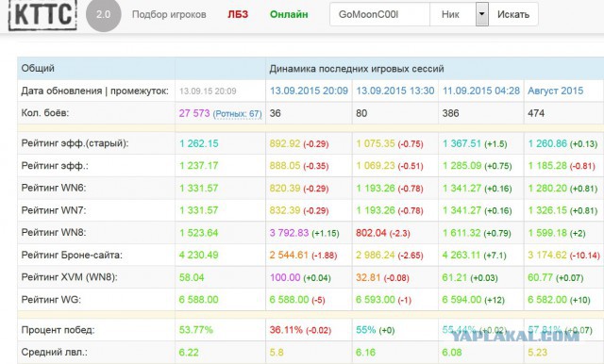Select the Рейтинг WN7: row label
604x364 pixels.
click(54, 210)
